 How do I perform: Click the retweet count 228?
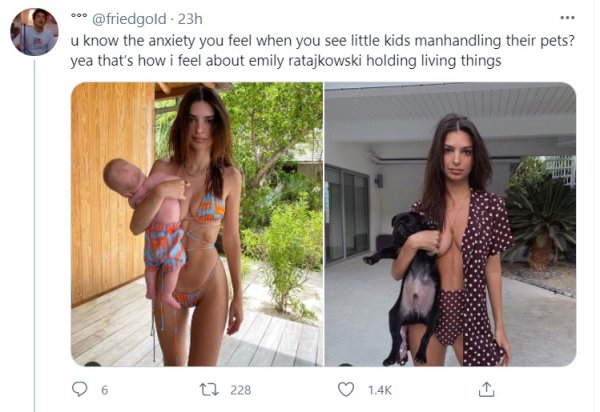[241, 390]
